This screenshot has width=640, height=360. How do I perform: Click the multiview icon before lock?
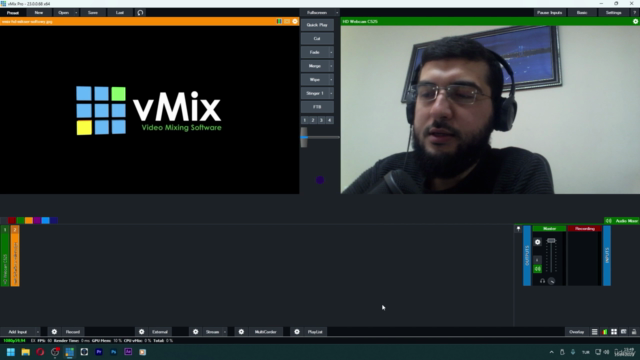(624, 332)
